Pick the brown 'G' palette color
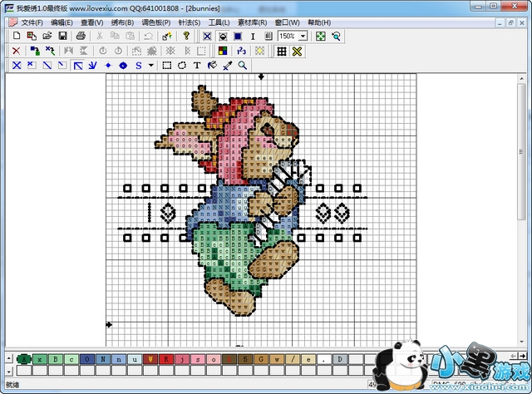 (261, 359)
